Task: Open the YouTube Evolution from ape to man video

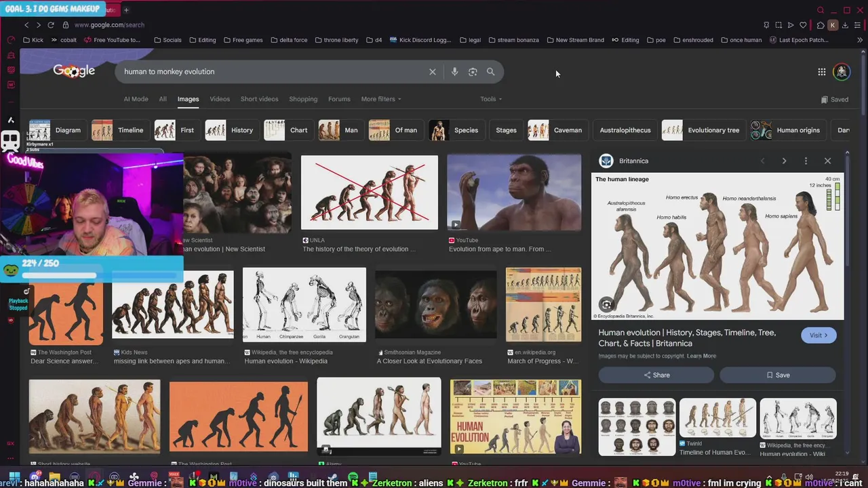Action: (x=514, y=192)
